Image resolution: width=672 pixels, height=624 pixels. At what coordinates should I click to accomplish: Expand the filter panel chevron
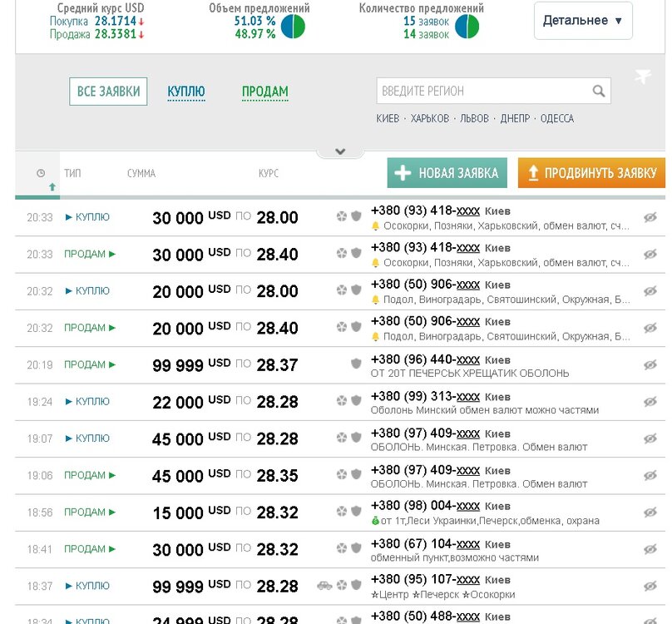click(x=339, y=151)
